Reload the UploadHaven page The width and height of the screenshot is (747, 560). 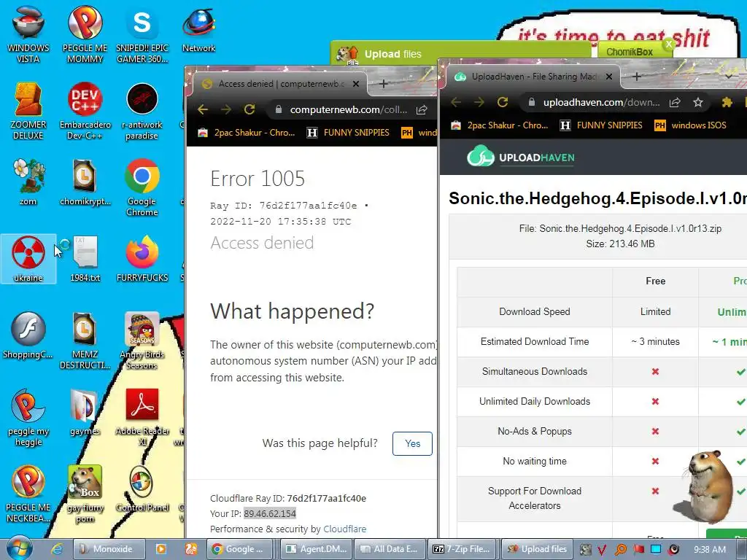point(502,102)
